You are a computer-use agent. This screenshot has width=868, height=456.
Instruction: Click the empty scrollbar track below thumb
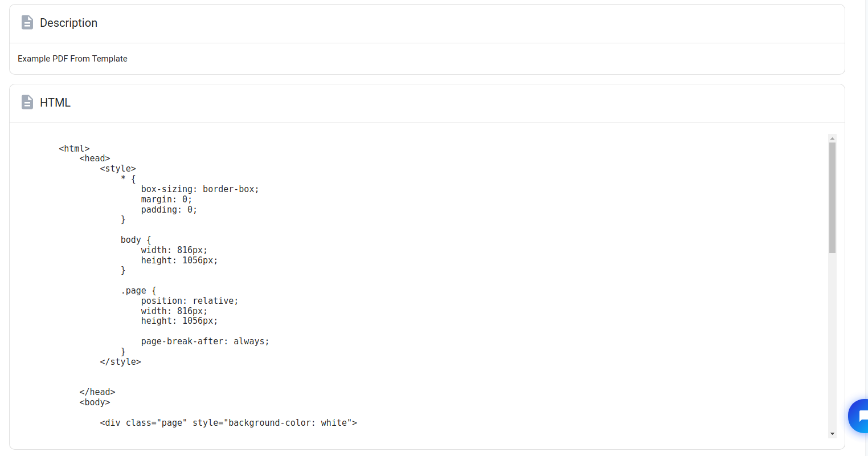click(x=832, y=342)
